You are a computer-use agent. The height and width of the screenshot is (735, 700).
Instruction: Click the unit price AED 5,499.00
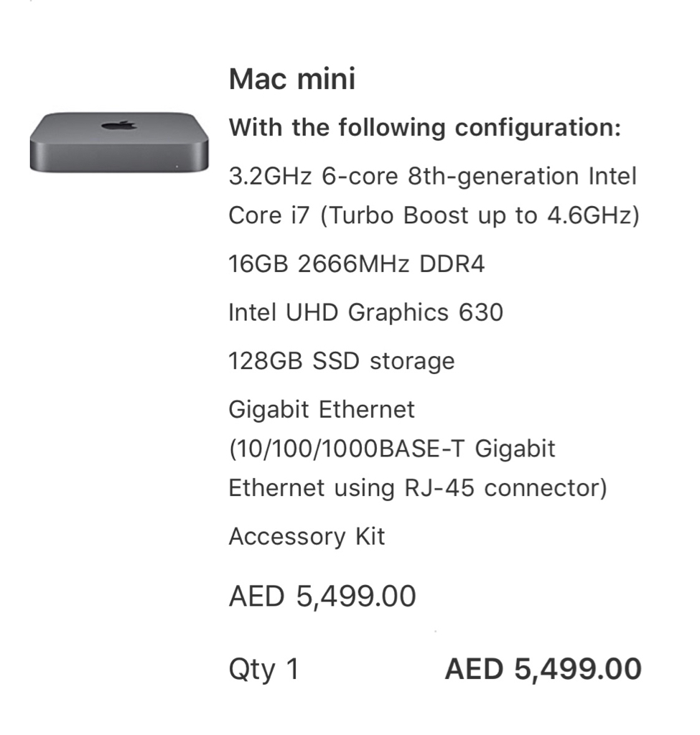322,596
